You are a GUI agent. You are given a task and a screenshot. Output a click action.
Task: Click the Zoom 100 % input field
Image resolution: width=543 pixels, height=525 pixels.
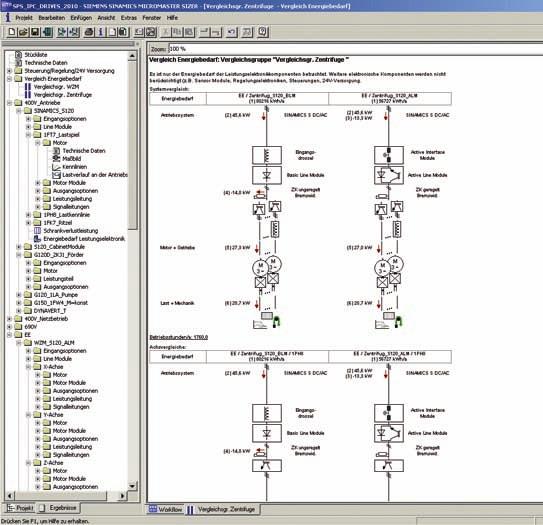[356, 49]
